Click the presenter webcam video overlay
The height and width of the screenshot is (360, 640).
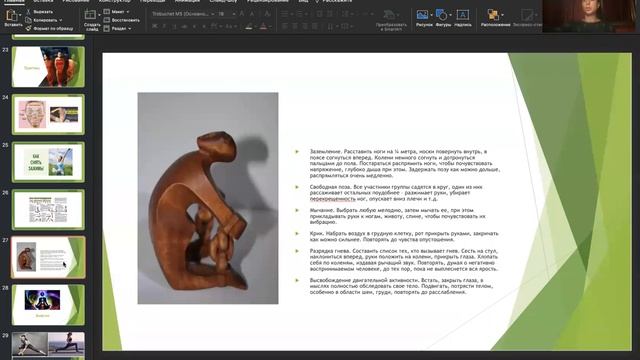(589, 16)
